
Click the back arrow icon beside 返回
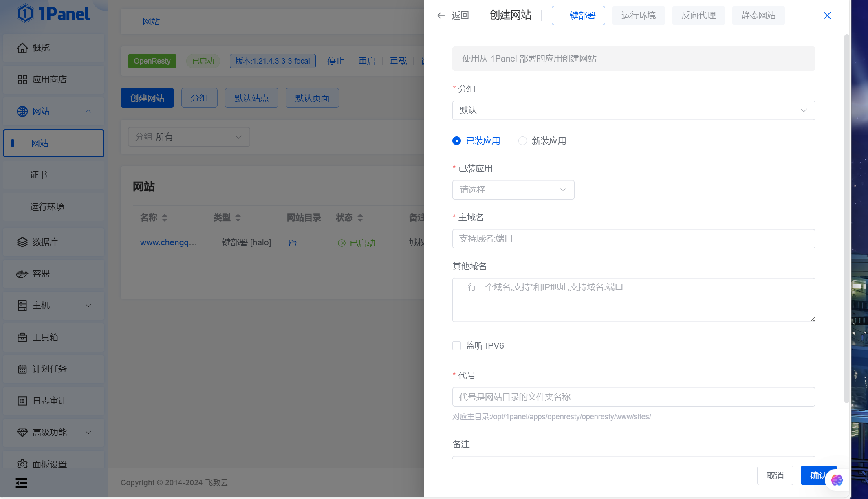[441, 15]
